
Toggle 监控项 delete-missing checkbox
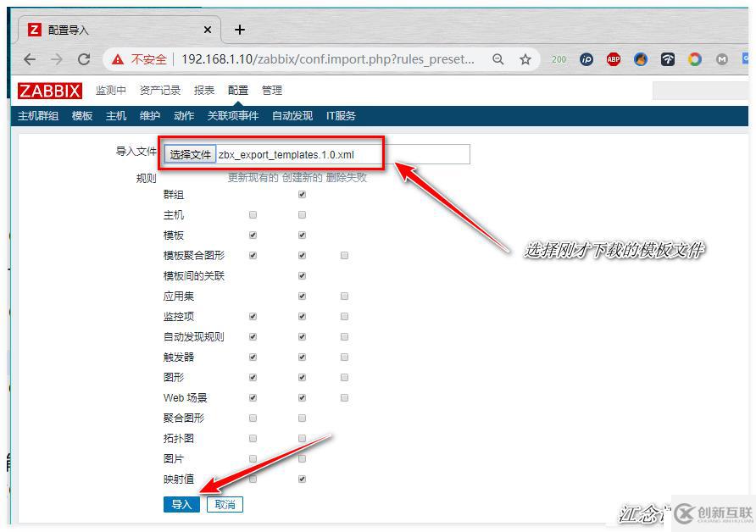[344, 317]
